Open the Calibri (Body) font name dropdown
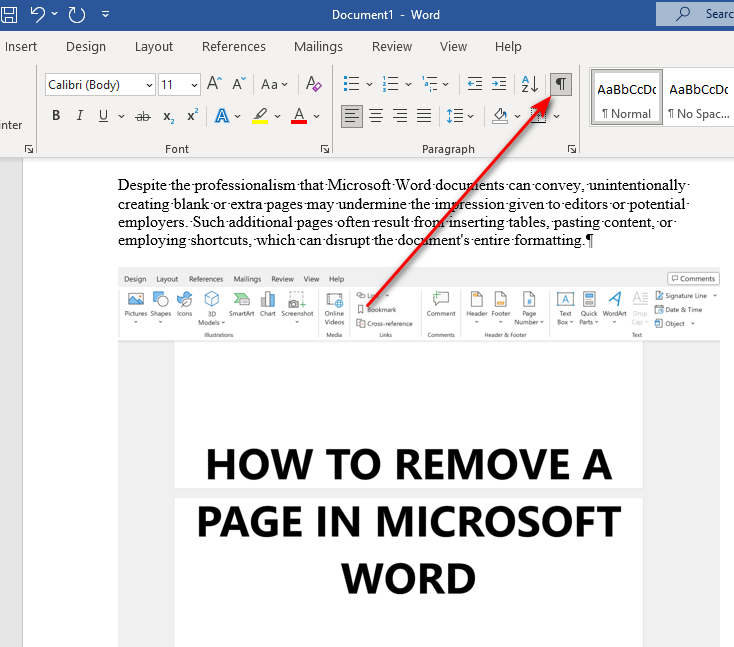The height and width of the screenshot is (647, 734). (149, 86)
